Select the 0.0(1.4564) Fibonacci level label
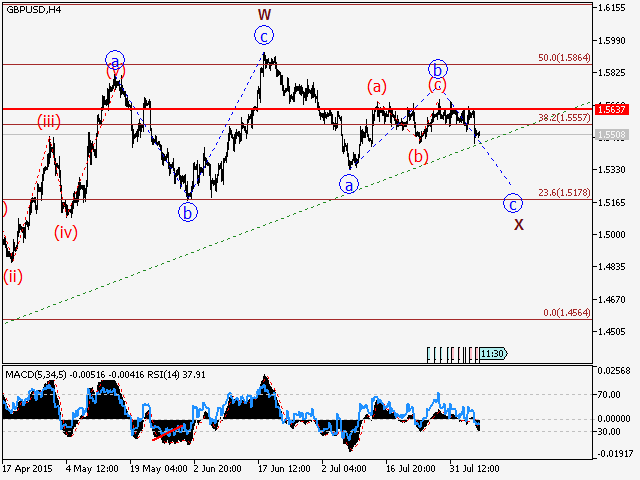This screenshot has width=640, height=480. (567, 313)
